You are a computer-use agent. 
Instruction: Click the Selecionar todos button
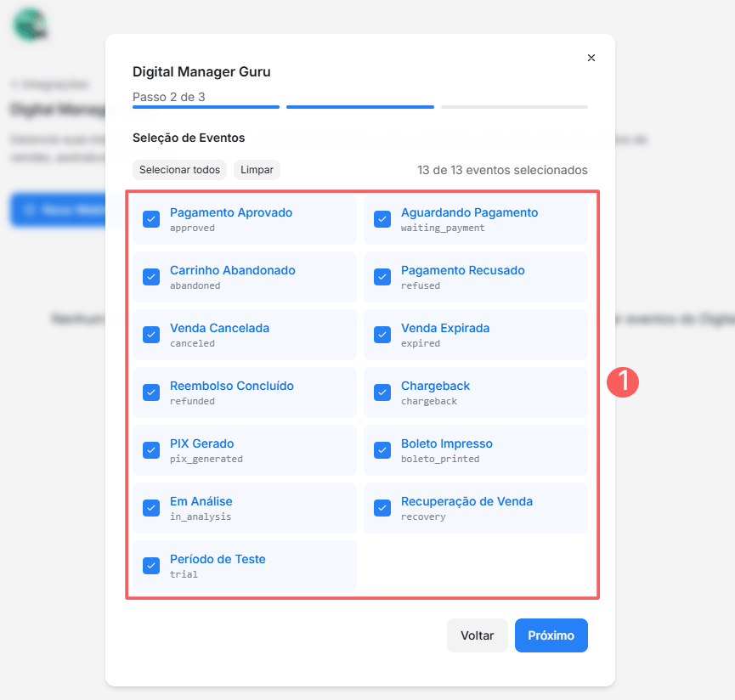click(179, 170)
